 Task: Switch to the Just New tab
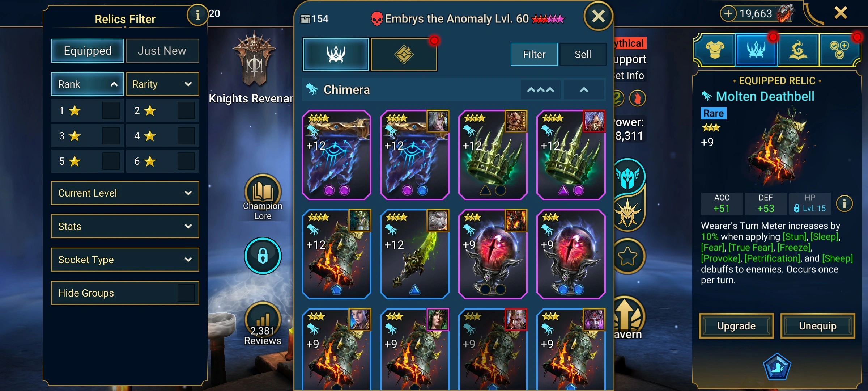pos(162,51)
